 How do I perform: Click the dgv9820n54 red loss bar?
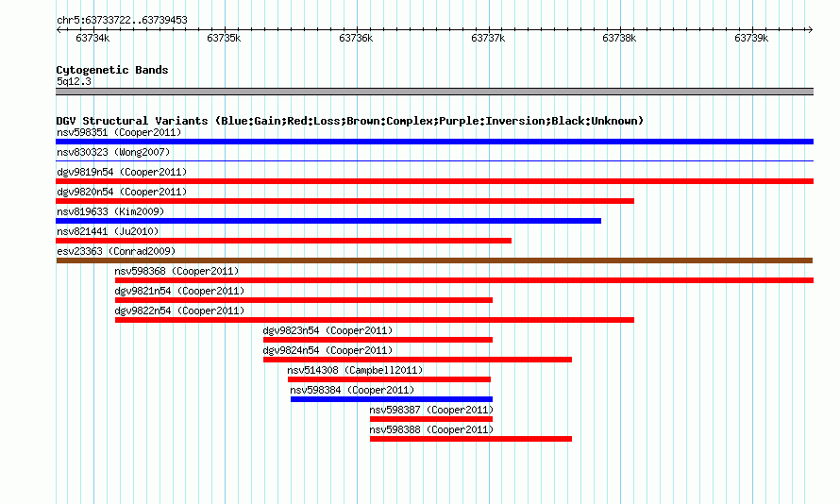coord(345,201)
